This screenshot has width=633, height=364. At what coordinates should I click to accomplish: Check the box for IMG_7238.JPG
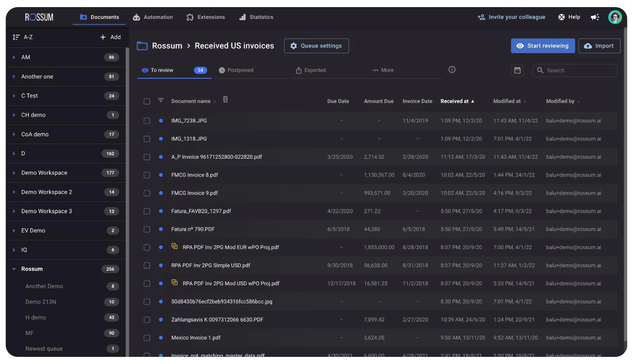[x=147, y=121]
